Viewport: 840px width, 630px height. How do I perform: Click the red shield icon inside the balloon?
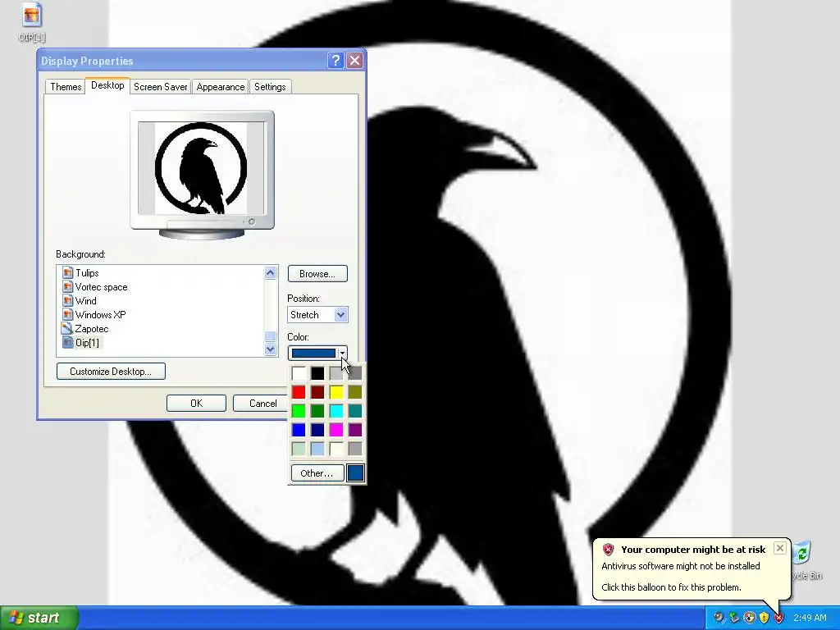tap(608, 550)
